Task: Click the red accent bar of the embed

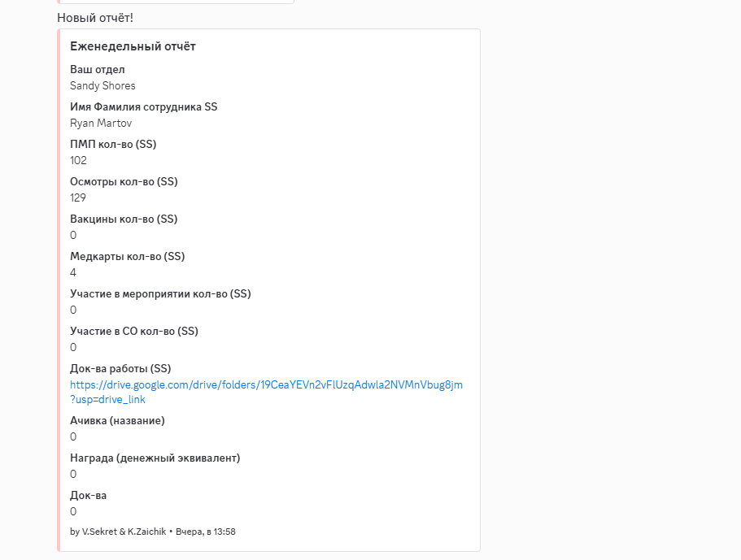Action: click(57, 284)
